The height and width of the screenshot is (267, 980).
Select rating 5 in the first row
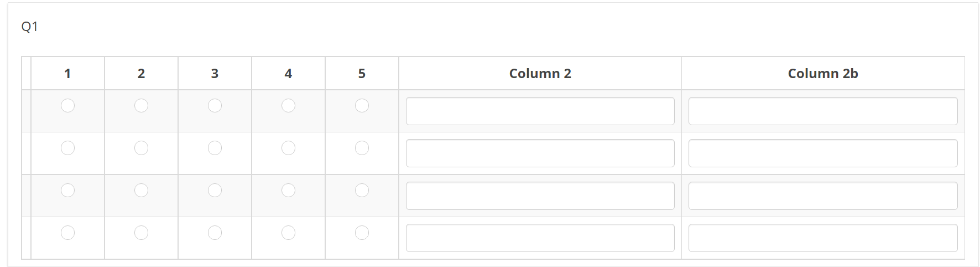pos(362,105)
